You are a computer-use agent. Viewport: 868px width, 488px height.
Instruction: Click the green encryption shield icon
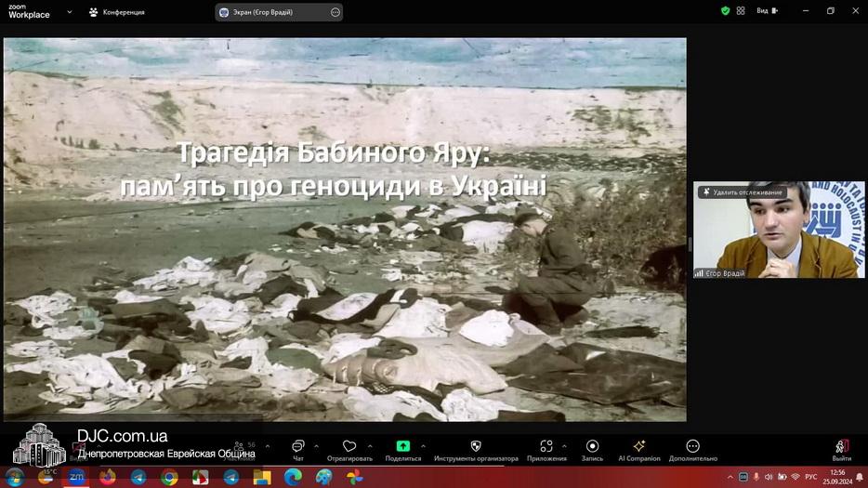pos(725,11)
